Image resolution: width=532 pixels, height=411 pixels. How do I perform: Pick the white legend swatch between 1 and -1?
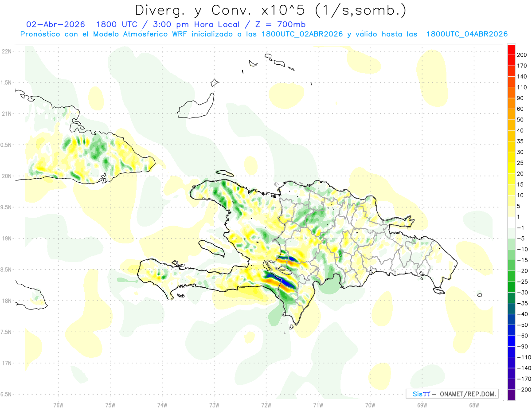(511, 222)
